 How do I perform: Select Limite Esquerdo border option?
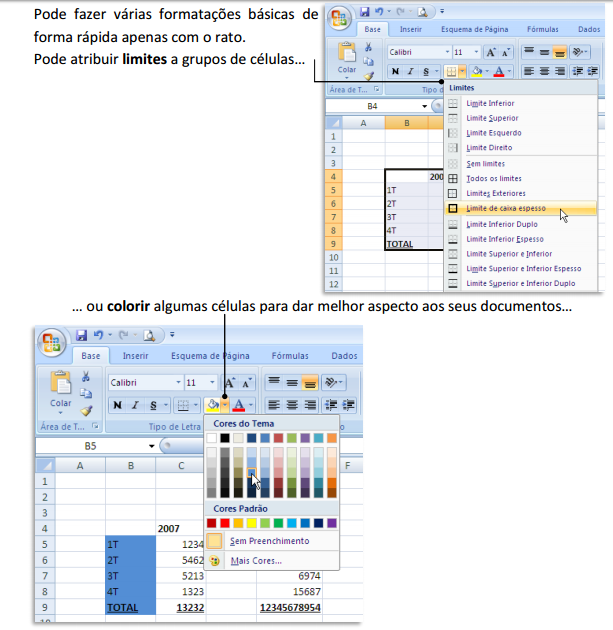click(x=493, y=133)
